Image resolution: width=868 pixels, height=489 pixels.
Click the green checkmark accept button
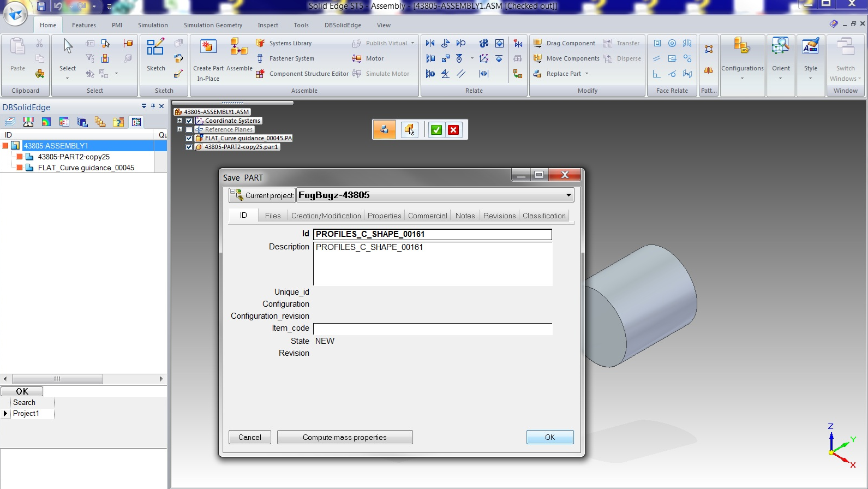[x=436, y=130]
